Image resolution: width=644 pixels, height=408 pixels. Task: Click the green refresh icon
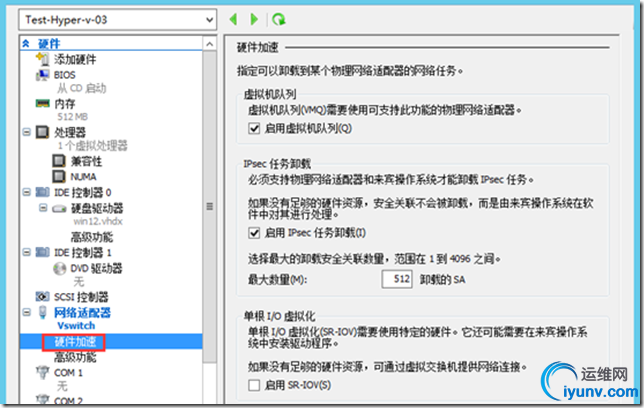[279, 19]
